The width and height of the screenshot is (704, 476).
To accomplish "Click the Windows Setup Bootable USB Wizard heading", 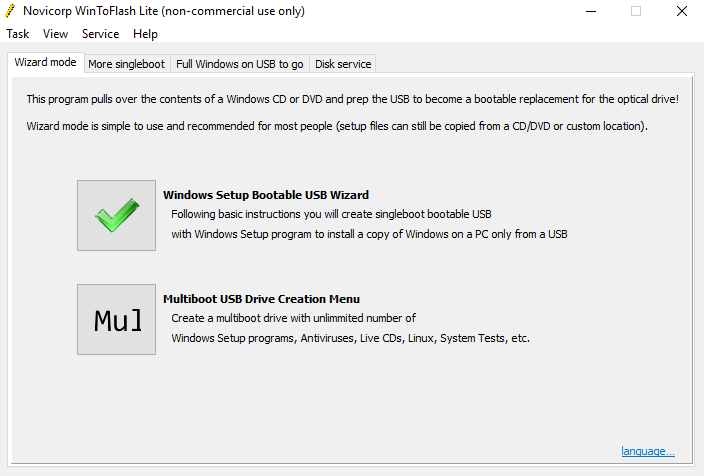I will point(266,195).
